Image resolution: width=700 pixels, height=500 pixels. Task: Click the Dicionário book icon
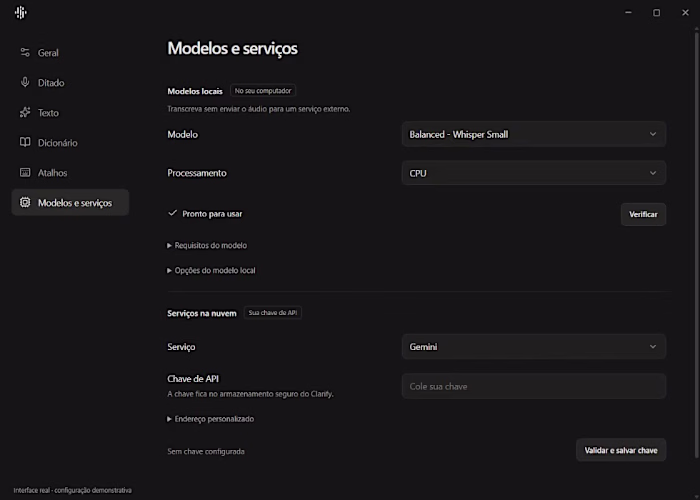coord(25,142)
